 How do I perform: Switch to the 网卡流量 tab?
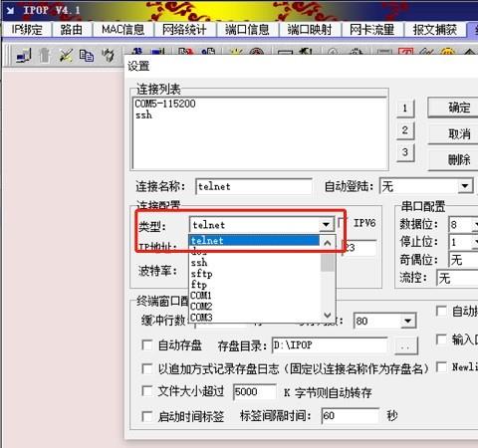pyautogui.click(x=372, y=30)
